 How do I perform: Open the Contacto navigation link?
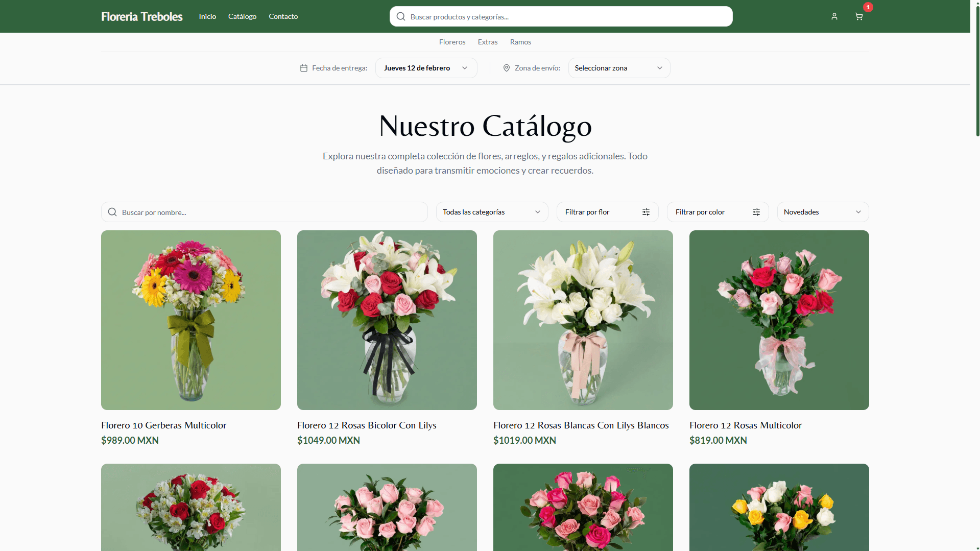[x=283, y=16]
